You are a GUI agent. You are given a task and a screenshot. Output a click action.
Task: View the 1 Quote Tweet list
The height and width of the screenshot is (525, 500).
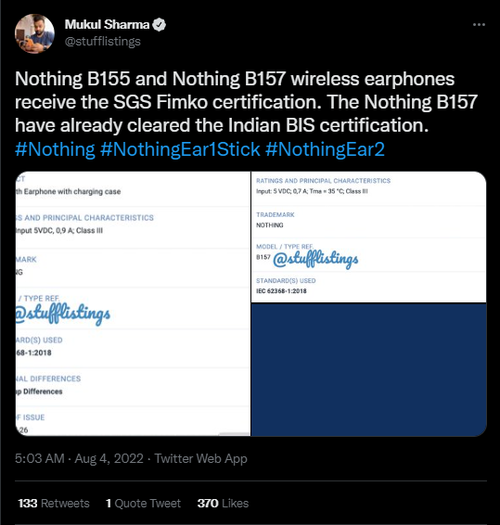[143, 503]
